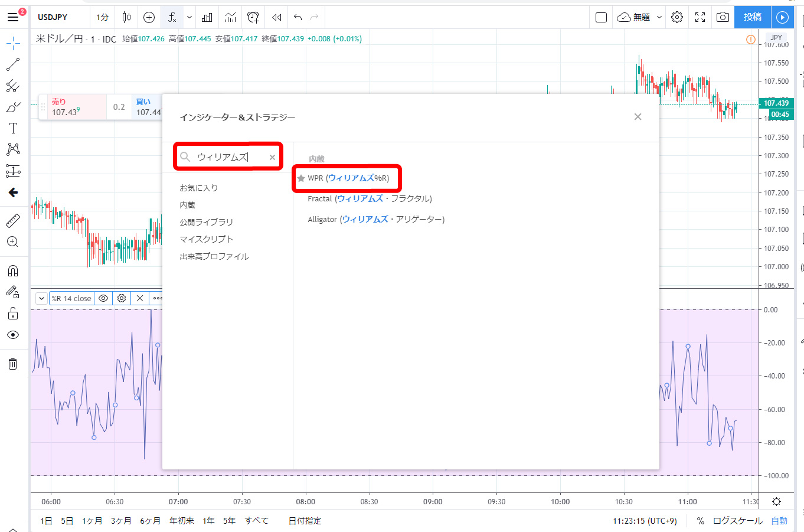Select the forecast and measurement tool
The height and width of the screenshot is (532, 804).
13,171
